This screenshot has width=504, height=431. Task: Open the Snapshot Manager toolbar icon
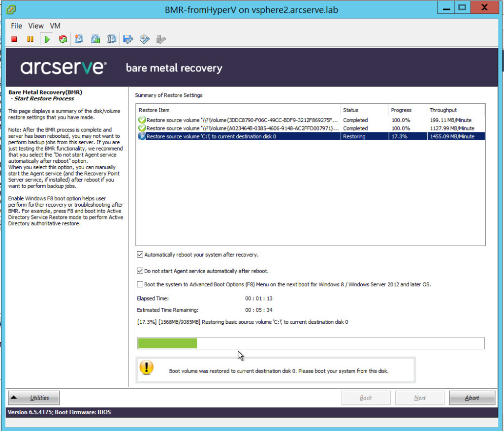click(112, 39)
